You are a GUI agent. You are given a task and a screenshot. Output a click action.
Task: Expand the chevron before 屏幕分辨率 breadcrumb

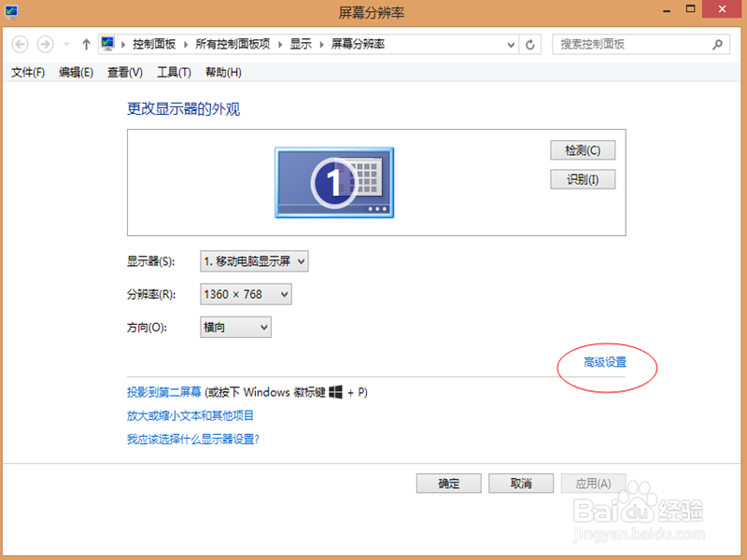pyautogui.click(x=321, y=45)
